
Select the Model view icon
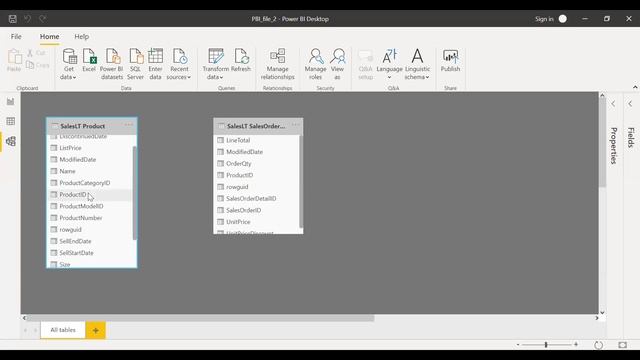click(11, 141)
